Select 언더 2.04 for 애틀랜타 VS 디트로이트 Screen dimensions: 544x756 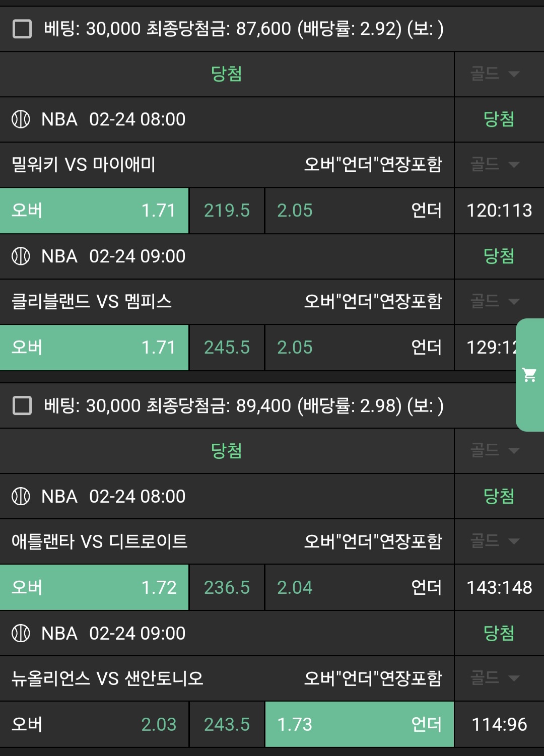359,587
